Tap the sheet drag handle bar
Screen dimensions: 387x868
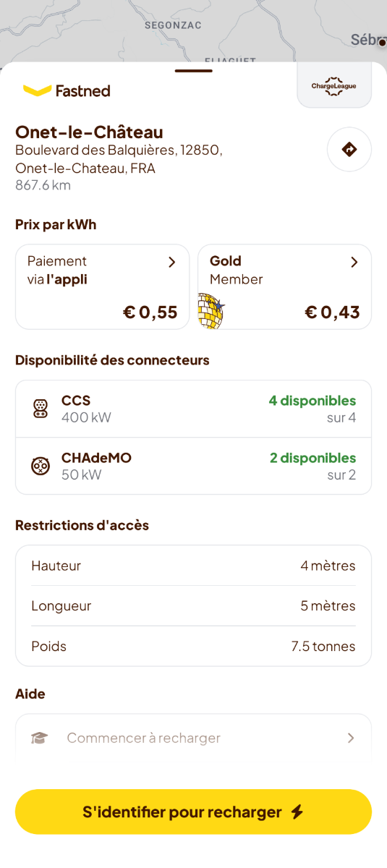pos(193,71)
